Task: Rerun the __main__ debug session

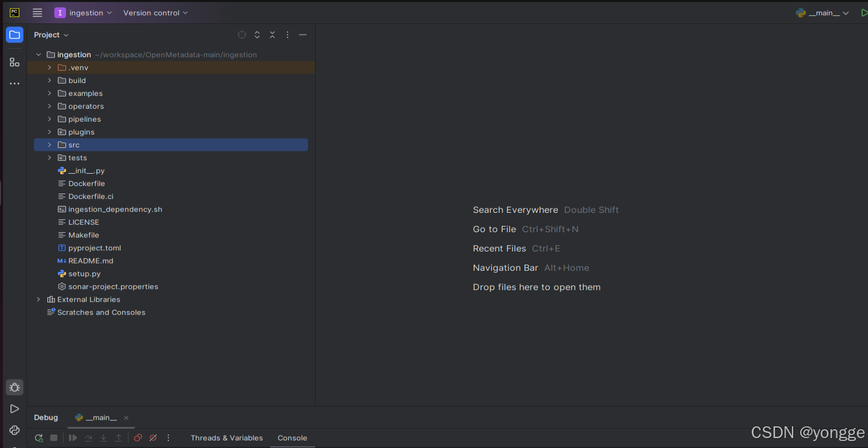Action: pos(39,438)
